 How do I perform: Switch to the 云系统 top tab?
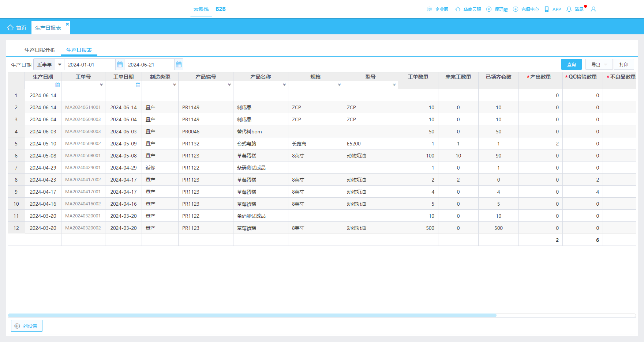(x=201, y=9)
